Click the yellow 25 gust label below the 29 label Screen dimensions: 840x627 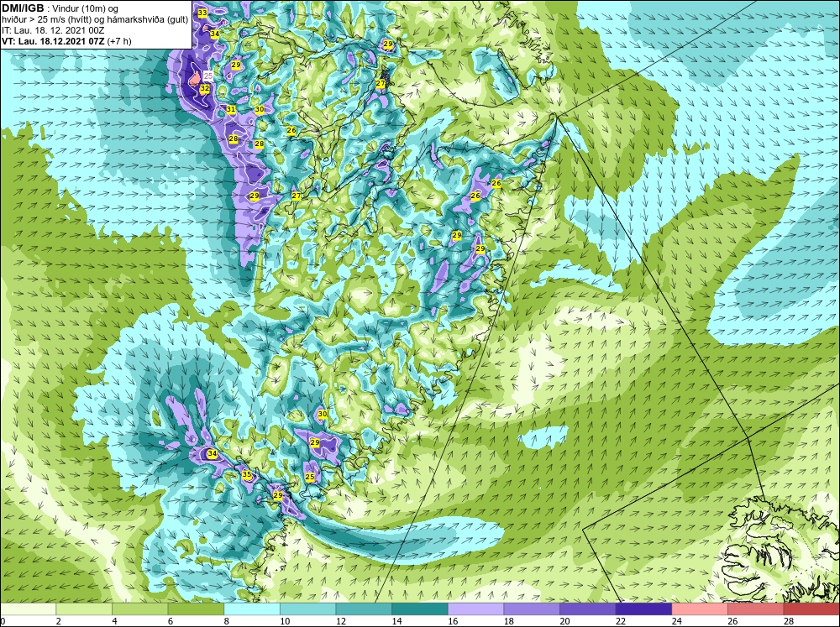(x=310, y=477)
